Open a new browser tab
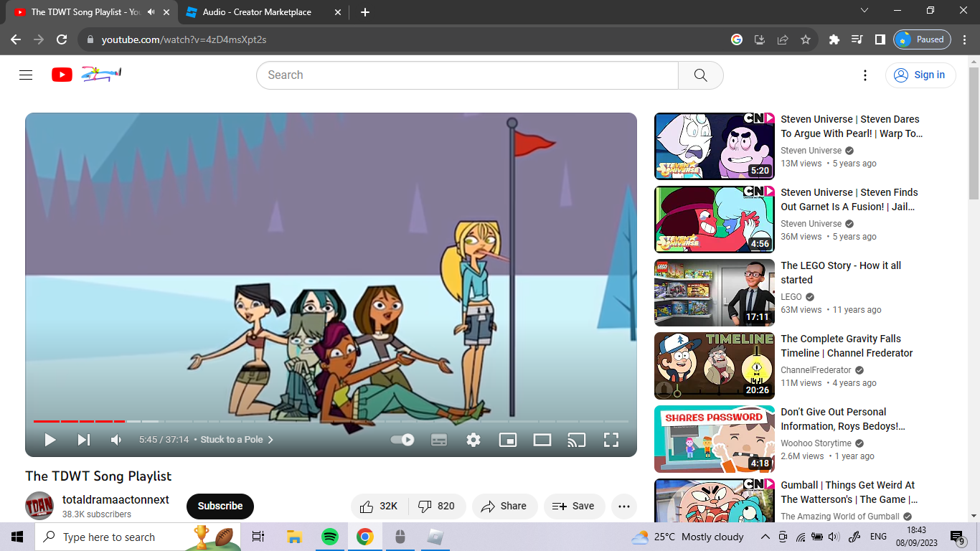 [365, 12]
